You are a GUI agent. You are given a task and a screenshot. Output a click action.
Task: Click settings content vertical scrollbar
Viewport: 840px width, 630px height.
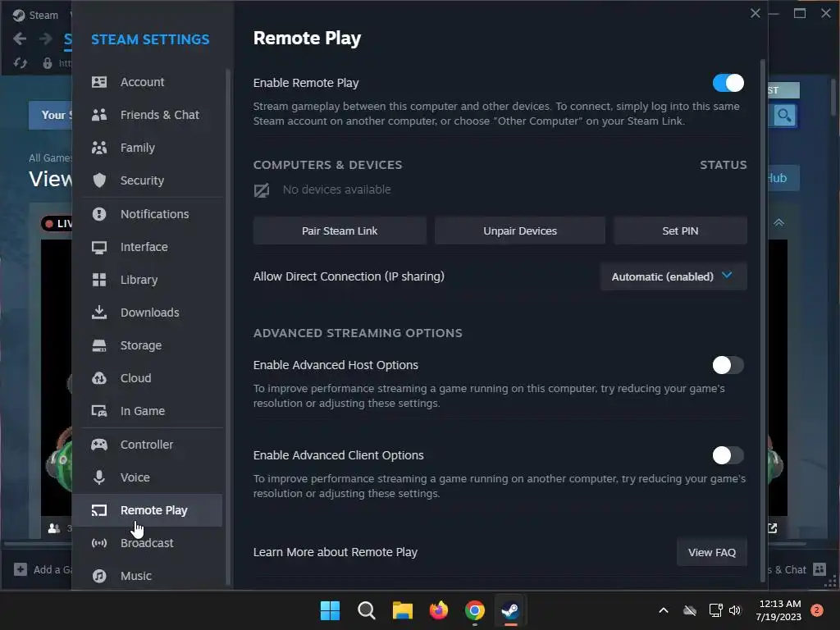763,321
